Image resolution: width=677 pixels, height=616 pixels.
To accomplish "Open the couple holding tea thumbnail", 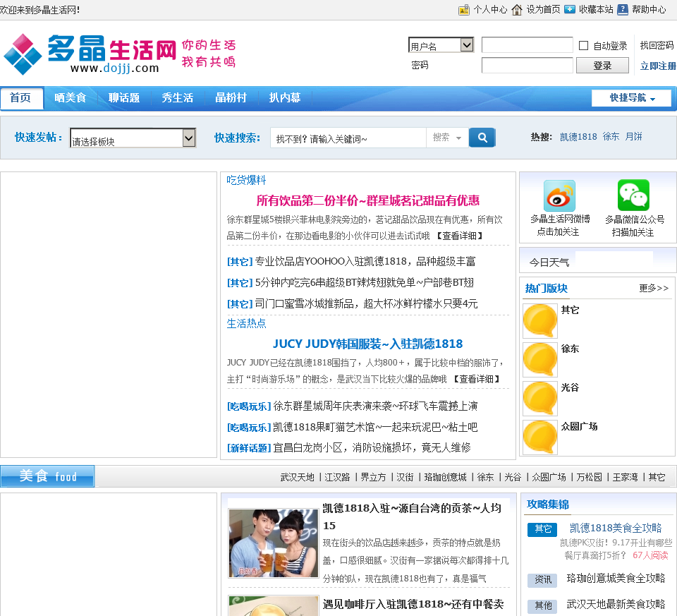I will click(274, 543).
